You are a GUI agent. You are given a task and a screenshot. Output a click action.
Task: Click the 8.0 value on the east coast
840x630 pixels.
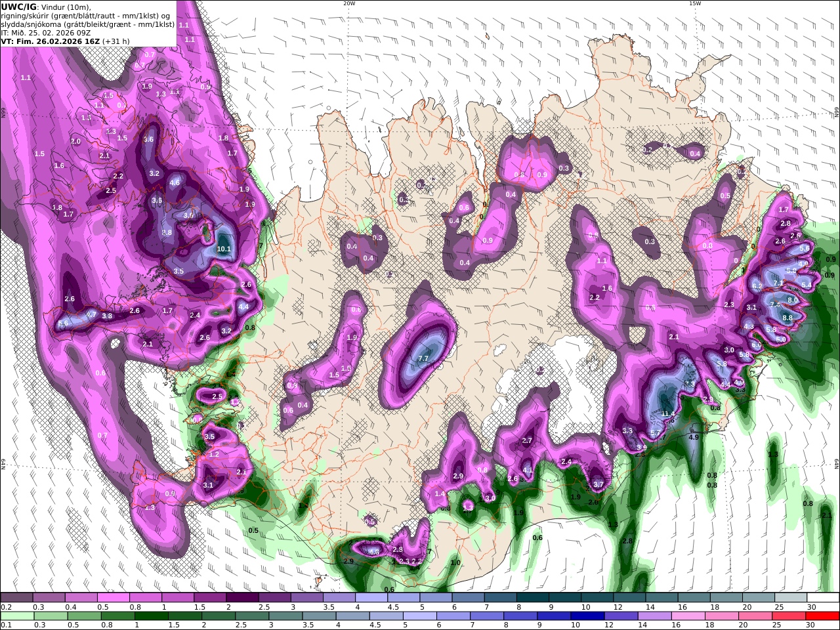pos(793,300)
